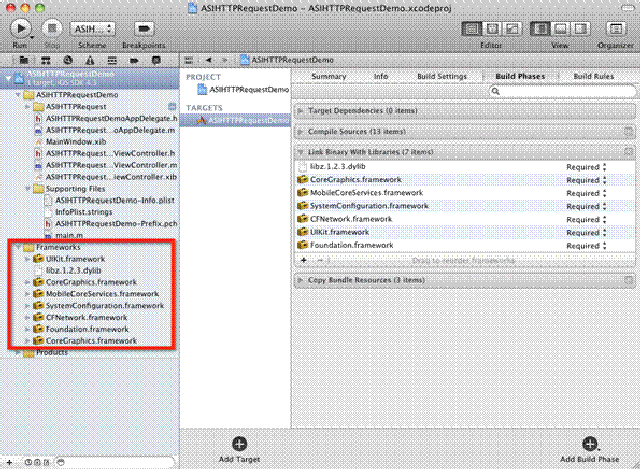The height and width of the screenshot is (469, 640).
Task: Click plus button under linked libraries
Action: pos(304,259)
